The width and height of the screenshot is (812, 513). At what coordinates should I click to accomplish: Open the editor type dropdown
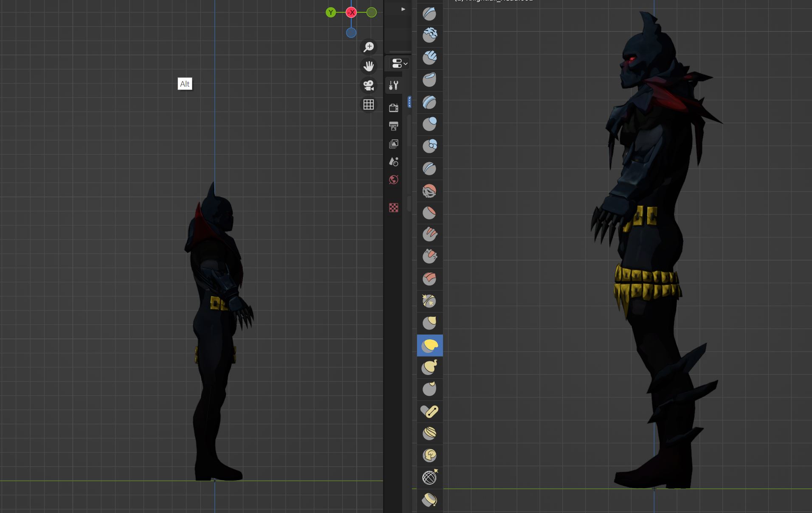(399, 64)
